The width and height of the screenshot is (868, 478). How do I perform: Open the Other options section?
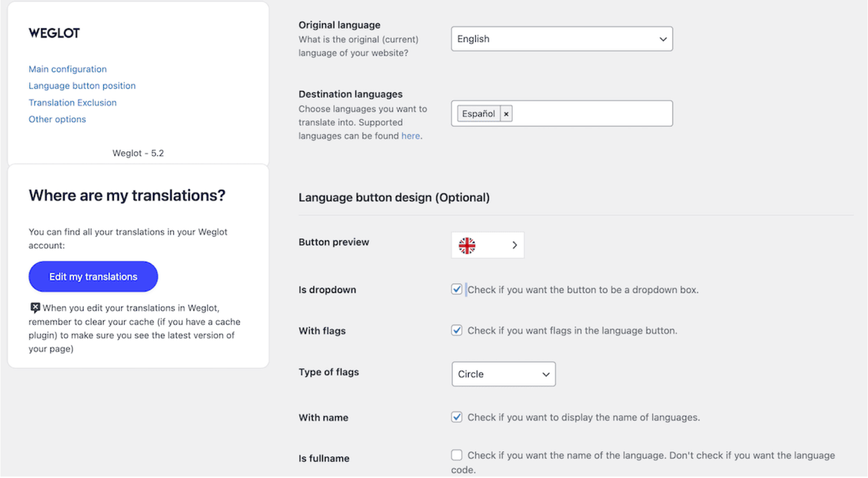click(57, 119)
